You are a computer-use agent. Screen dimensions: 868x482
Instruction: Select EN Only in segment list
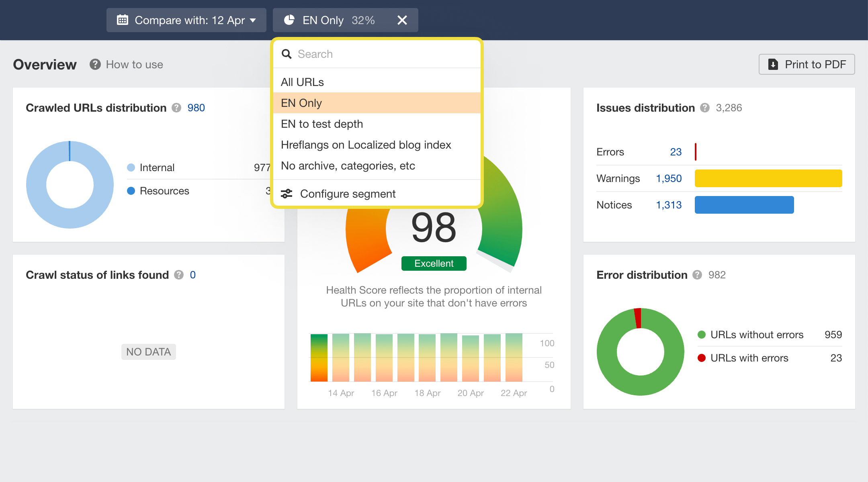(x=377, y=103)
